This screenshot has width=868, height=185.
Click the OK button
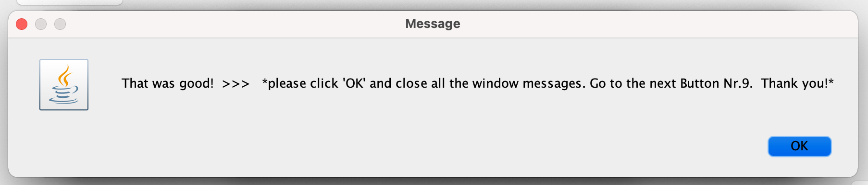tap(799, 146)
